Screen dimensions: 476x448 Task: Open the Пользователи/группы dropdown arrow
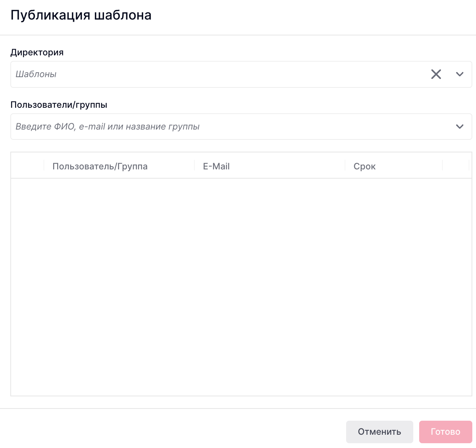tap(459, 127)
